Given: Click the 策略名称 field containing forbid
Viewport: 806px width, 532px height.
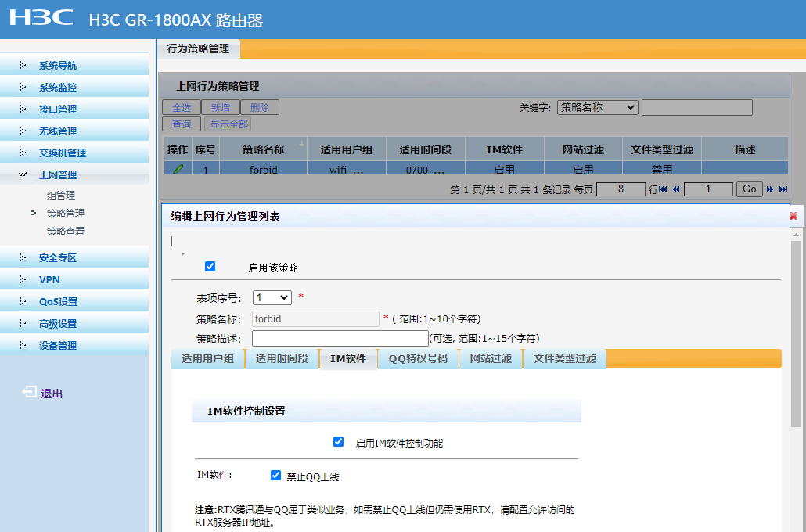Looking at the screenshot, I should (315, 318).
